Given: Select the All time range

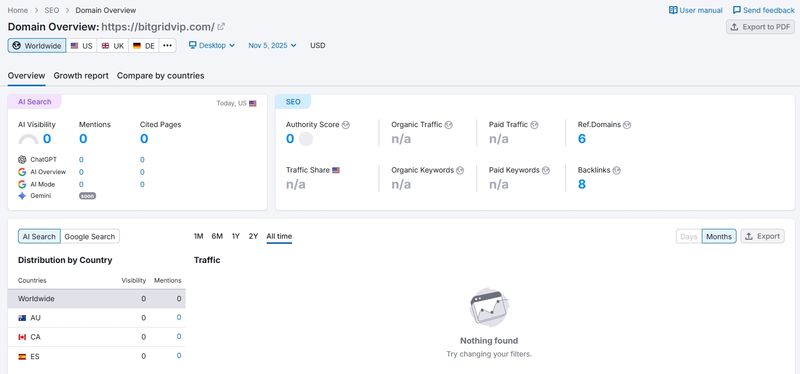Looking at the screenshot, I should [x=279, y=236].
